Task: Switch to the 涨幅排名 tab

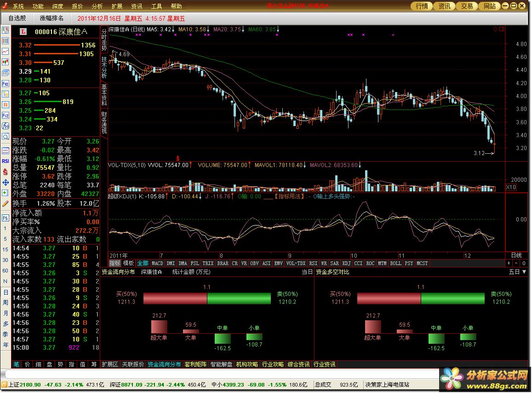Action: click(51, 18)
